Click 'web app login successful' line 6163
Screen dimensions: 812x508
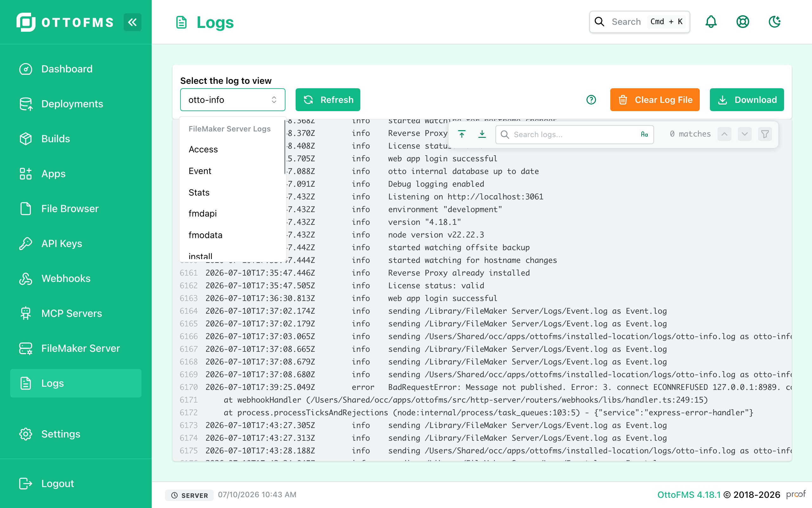coord(442,298)
